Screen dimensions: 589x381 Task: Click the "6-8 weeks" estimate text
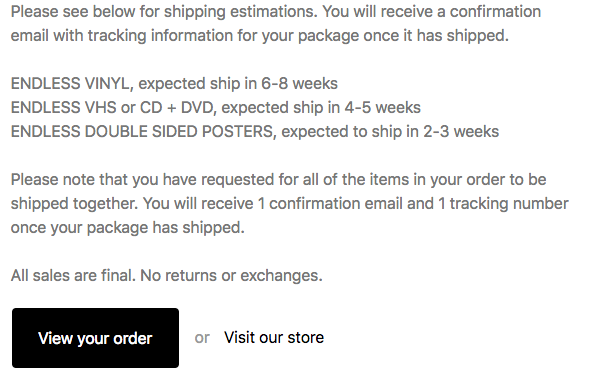point(299,83)
